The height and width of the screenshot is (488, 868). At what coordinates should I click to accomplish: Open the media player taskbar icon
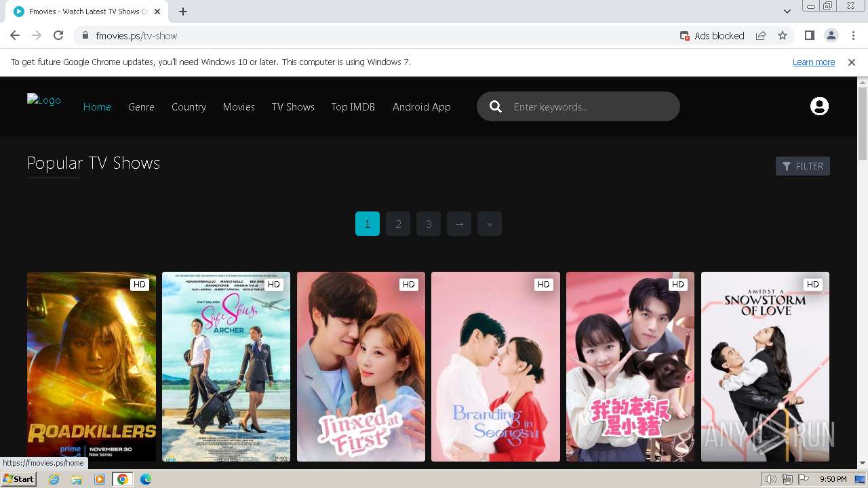point(100,479)
